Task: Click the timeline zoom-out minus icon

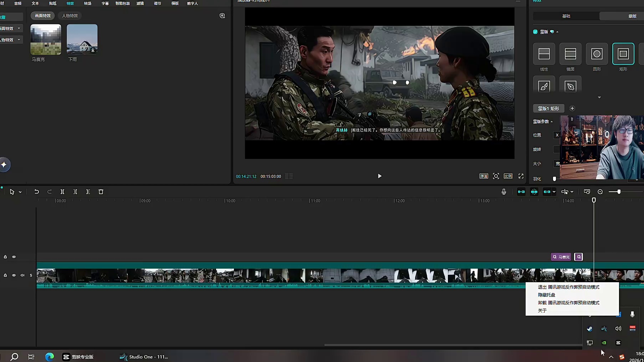Action: coord(600,192)
